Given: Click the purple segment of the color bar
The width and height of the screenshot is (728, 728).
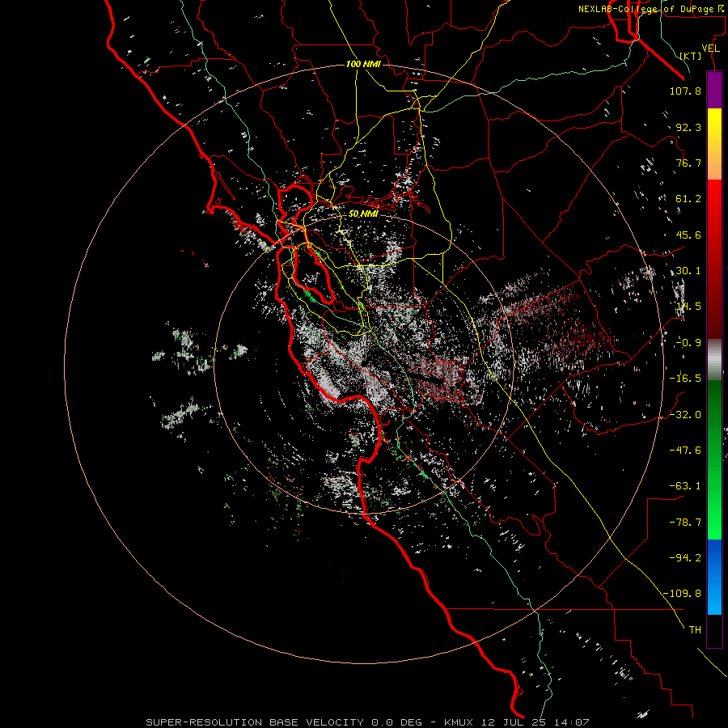Looking at the screenshot, I should tap(714, 90).
